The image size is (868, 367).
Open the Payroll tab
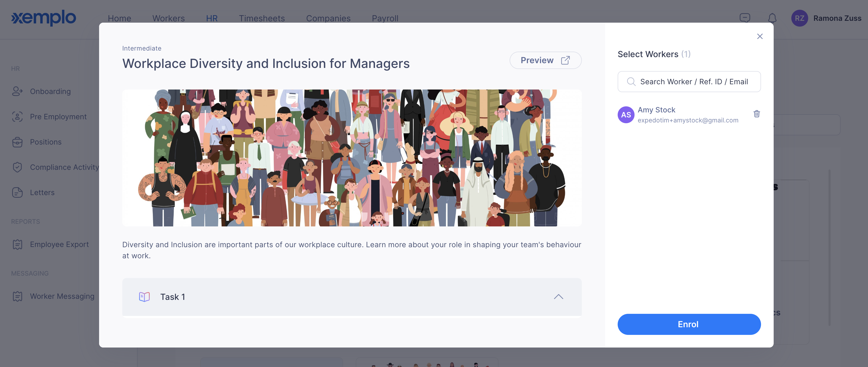click(x=385, y=18)
